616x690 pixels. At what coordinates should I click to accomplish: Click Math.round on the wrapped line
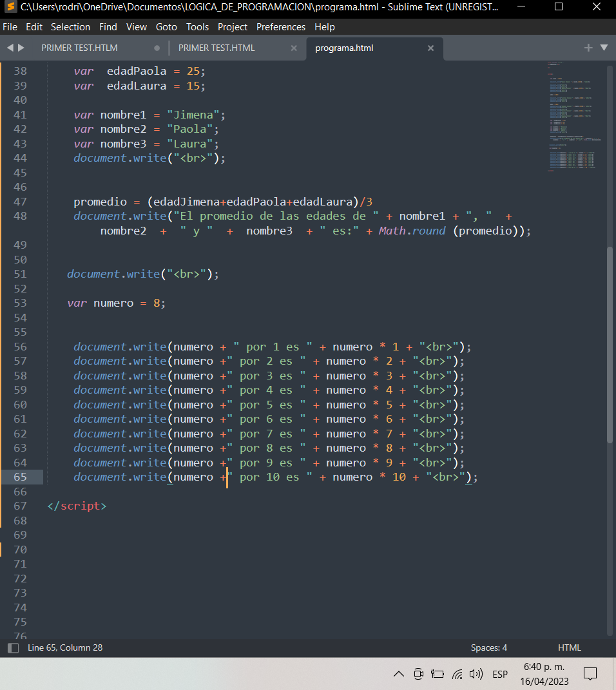[412, 231]
